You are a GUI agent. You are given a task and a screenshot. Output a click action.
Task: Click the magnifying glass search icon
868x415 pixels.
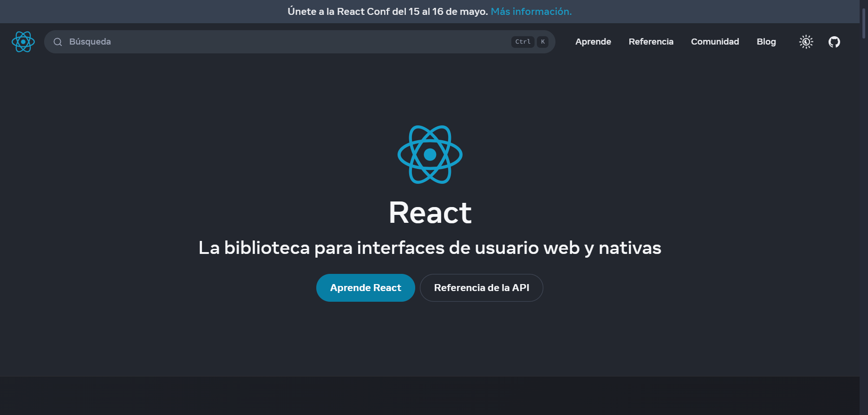pyautogui.click(x=58, y=42)
